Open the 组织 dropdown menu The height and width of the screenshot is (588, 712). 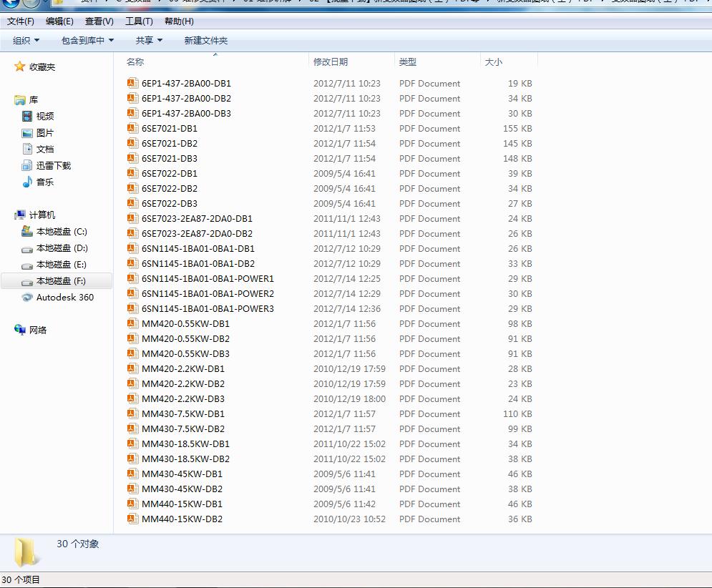[x=26, y=41]
